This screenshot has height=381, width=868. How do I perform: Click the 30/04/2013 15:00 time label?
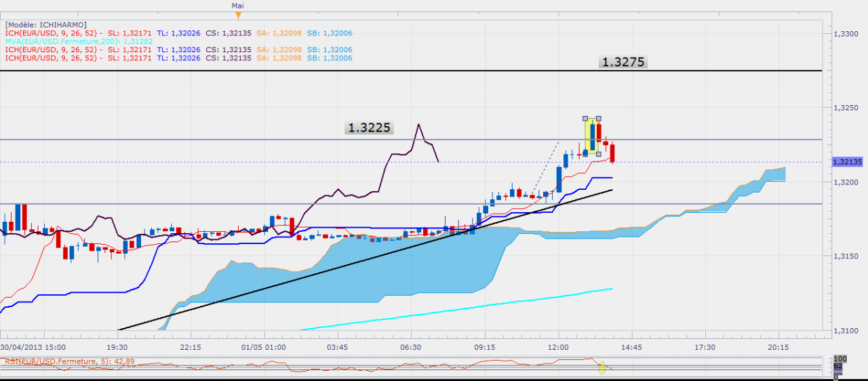pyautogui.click(x=33, y=346)
